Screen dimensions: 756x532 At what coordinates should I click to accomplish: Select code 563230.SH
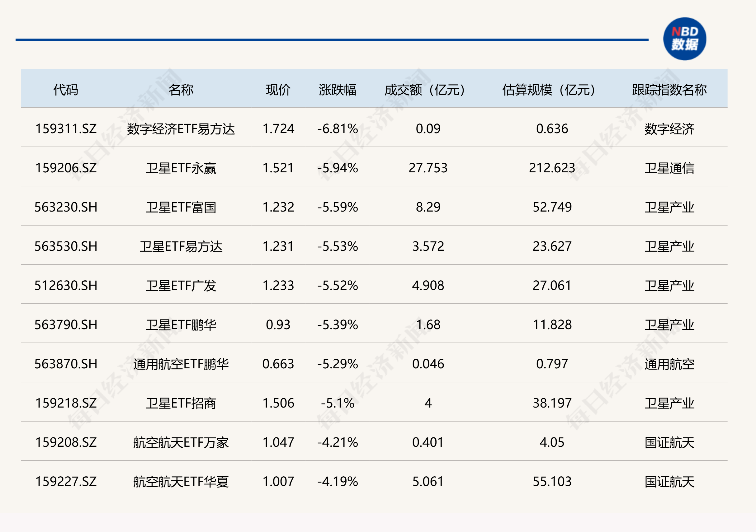(x=66, y=207)
